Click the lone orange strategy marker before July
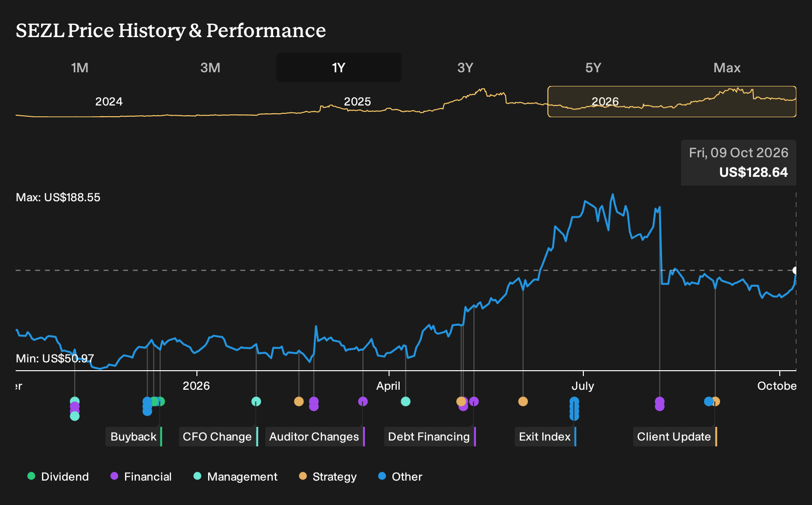This screenshot has width=812, height=505. coord(523,401)
